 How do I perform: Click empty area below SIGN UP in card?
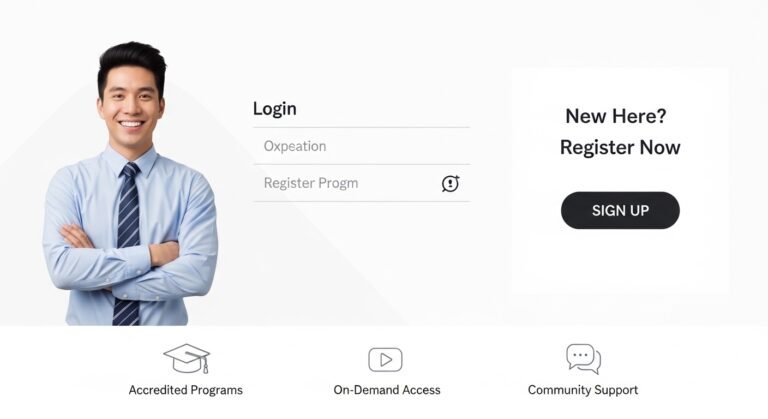click(x=620, y=262)
